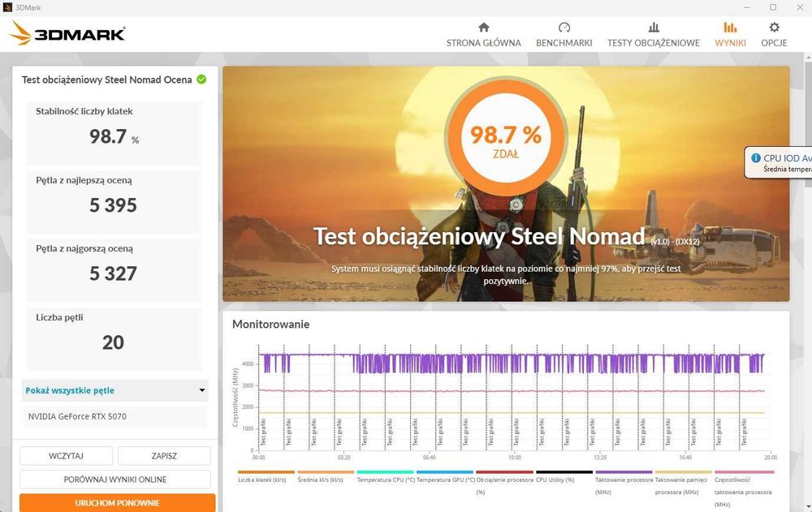
Task: Toggle the Liczba klatek legend color
Action: click(x=266, y=472)
